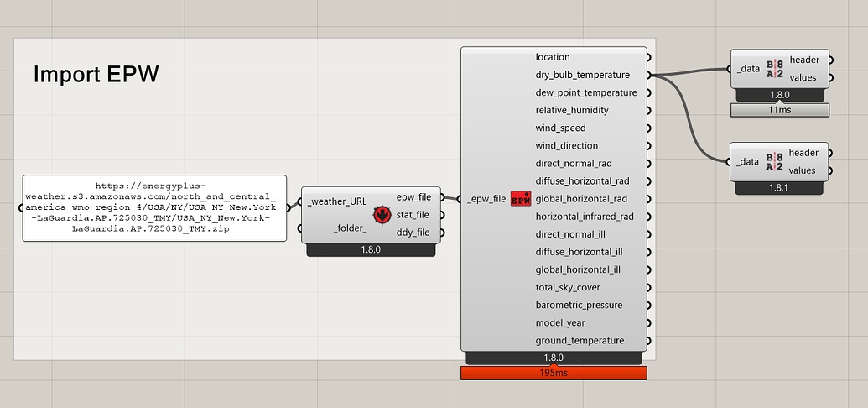Click the global_horizontal_rad output
868x408 pixels.
(x=580, y=199)
